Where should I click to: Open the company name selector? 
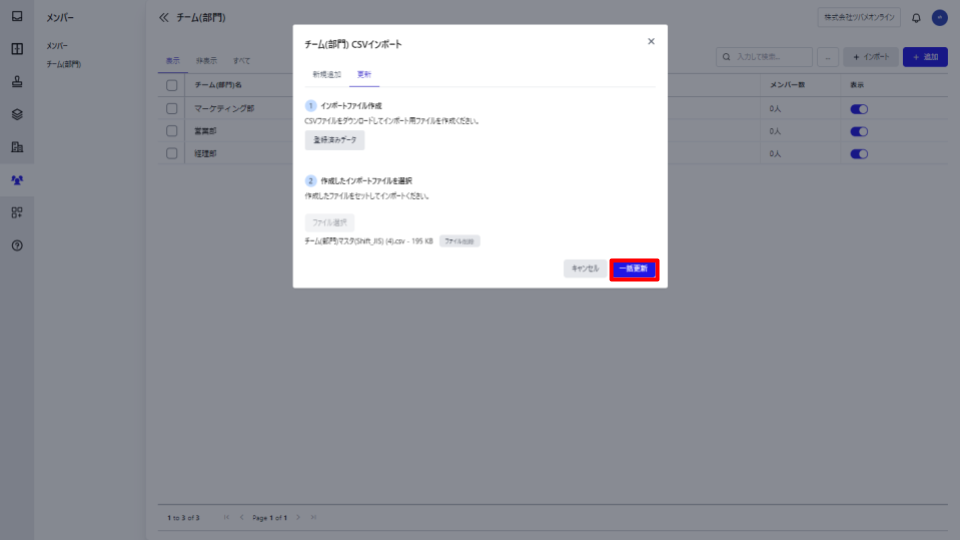tap(859, 18)
